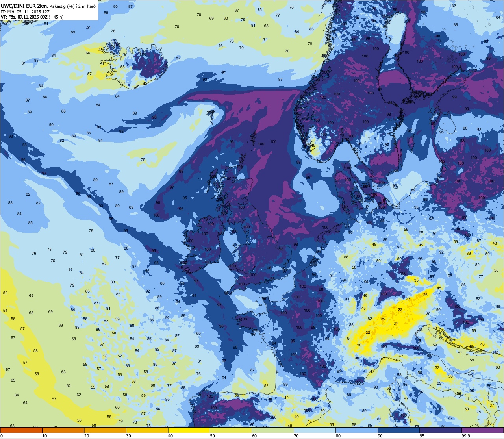
Task: Choose the 60 to 70 pale green legend segment
Action: 273,430
